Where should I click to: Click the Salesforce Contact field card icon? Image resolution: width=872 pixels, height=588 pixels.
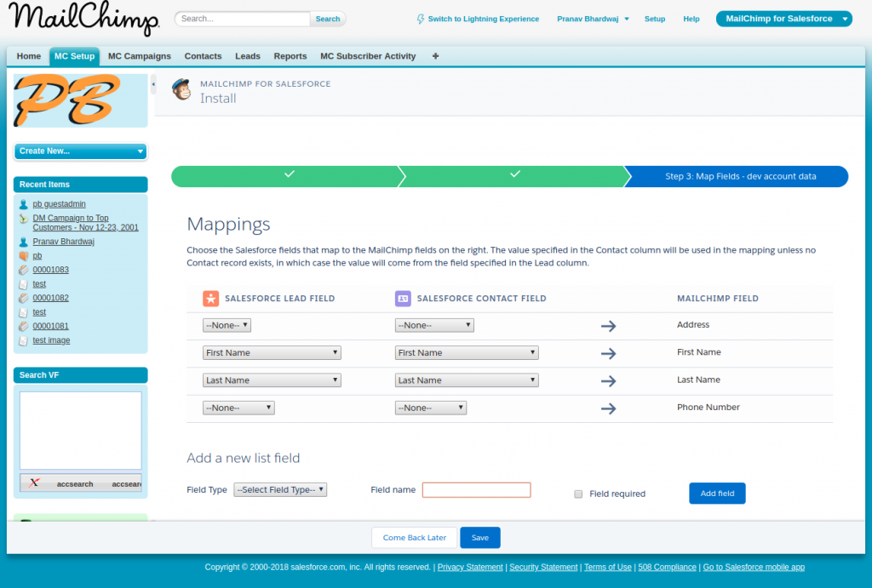[x=403, y=299]
